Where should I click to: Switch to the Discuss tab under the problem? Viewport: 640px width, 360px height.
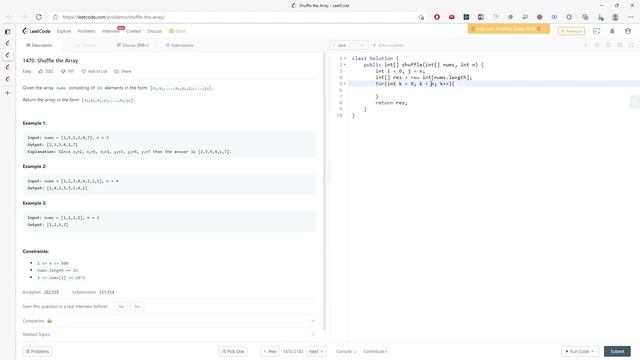point(133,45)
